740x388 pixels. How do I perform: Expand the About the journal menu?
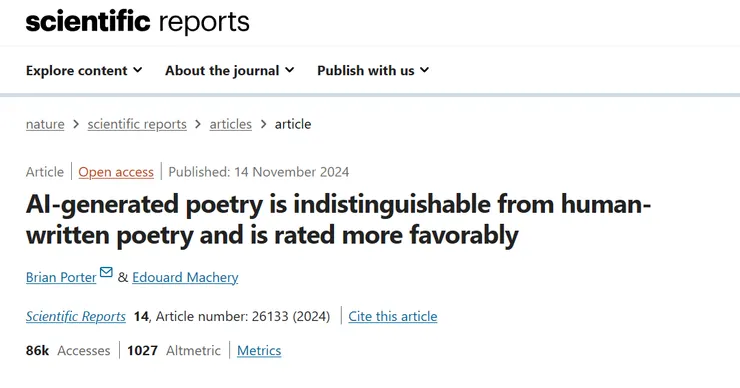[230, 70]
